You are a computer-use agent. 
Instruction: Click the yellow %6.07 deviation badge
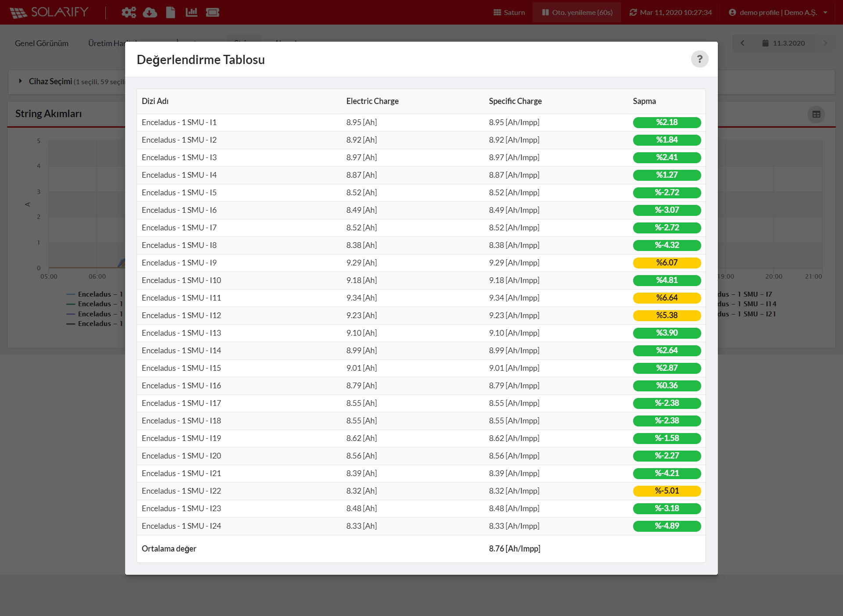click(666, 263)
